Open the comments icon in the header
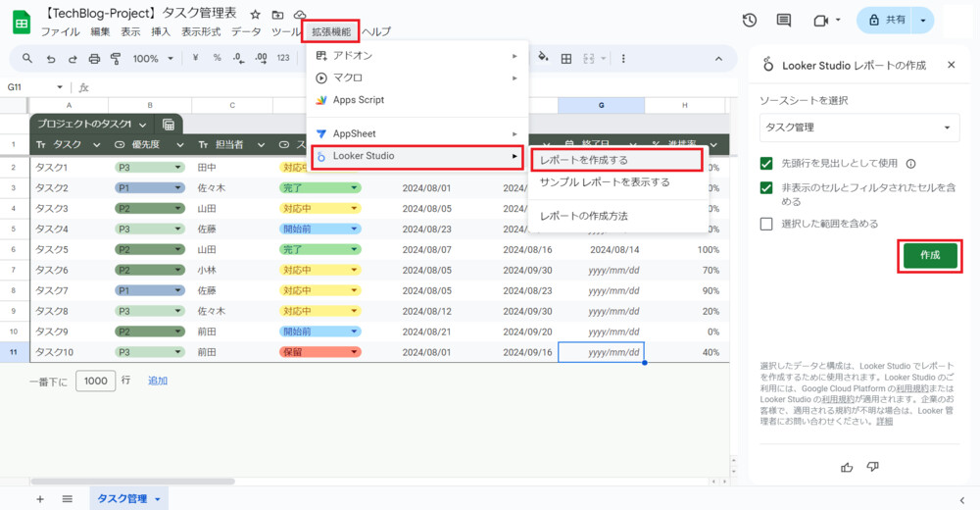Viewport: 980px width, 510px height. (783, 21)
